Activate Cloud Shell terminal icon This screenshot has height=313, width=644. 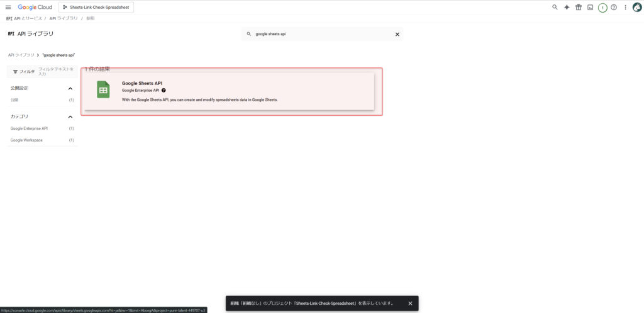(x=590, y=7)
